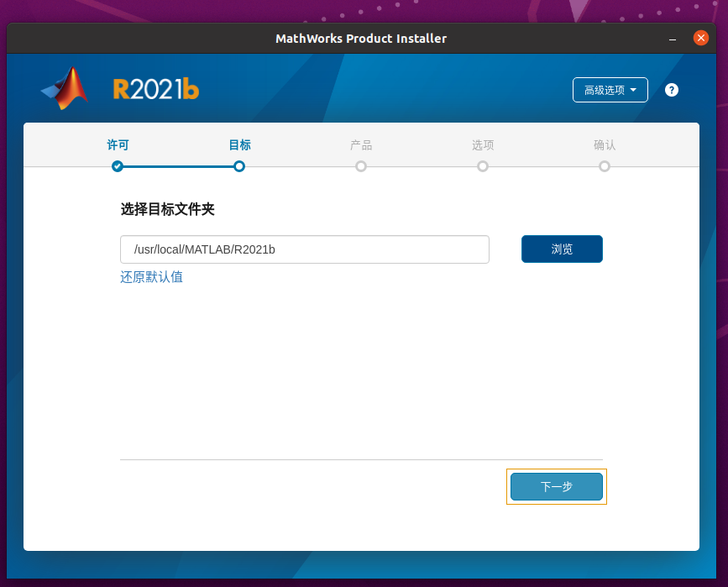Click the 产品 step progress circle
Screen dimensions: 728x587
361,166
